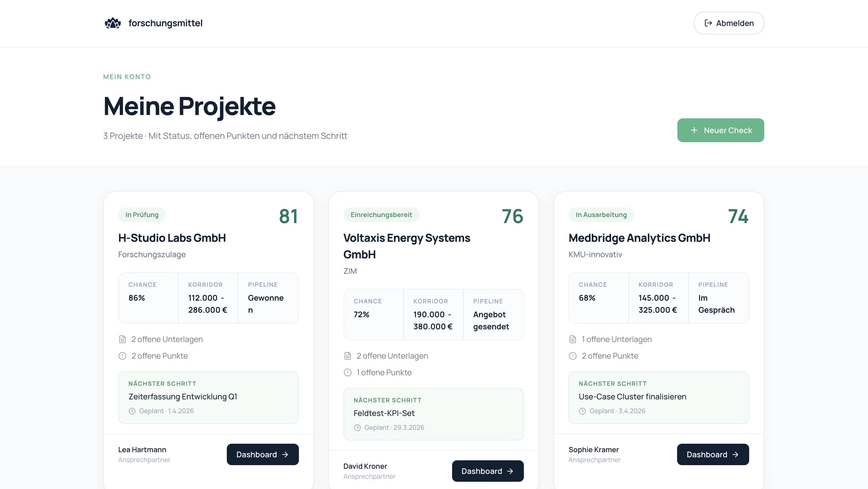Click clock icon next to Geplant 1.4.2026

coord(132,411)
